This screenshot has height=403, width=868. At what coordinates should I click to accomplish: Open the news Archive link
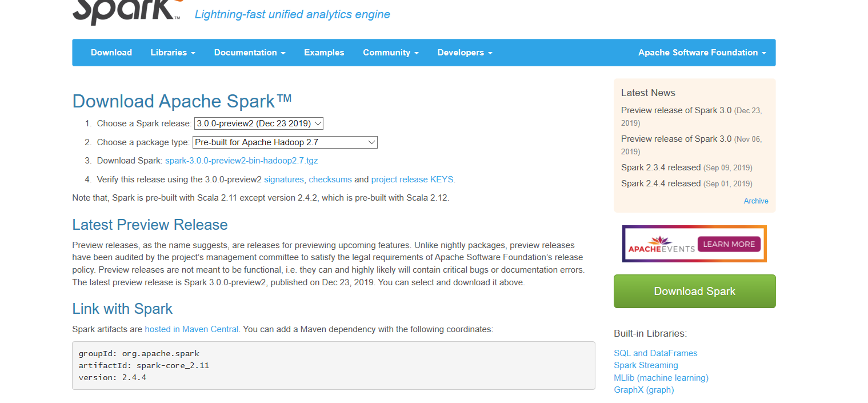[x=756, y=201]
